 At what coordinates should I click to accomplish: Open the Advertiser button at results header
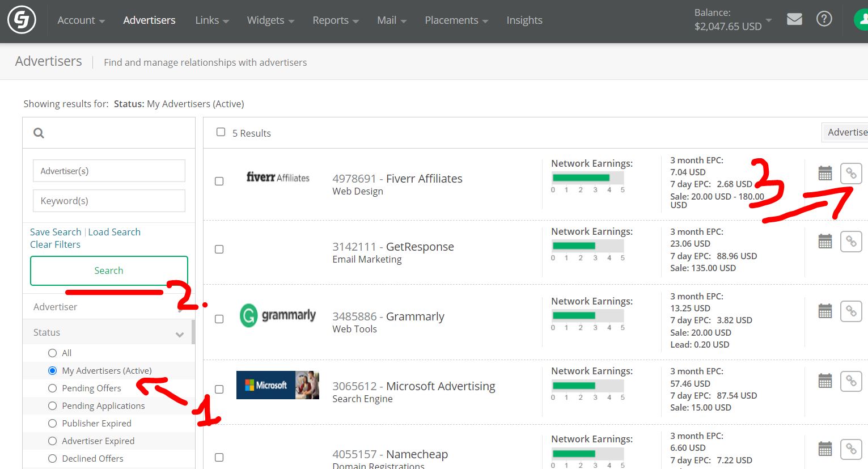(845, 132)
